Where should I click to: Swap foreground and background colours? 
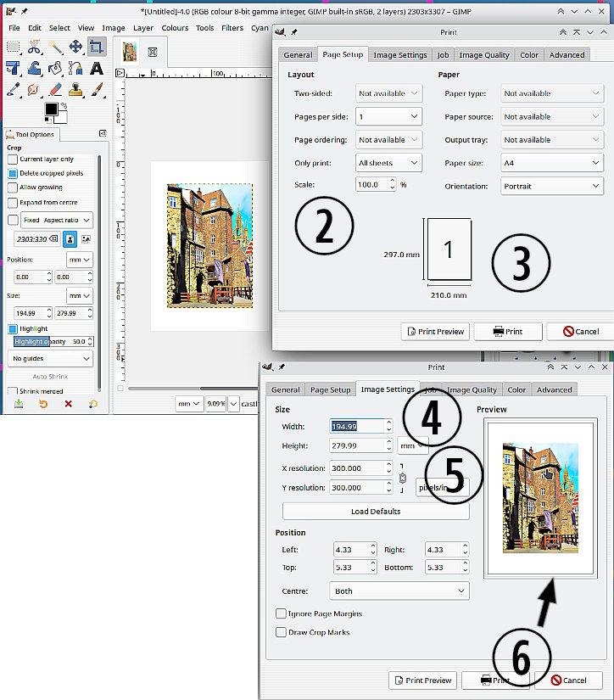coord(64,105)
